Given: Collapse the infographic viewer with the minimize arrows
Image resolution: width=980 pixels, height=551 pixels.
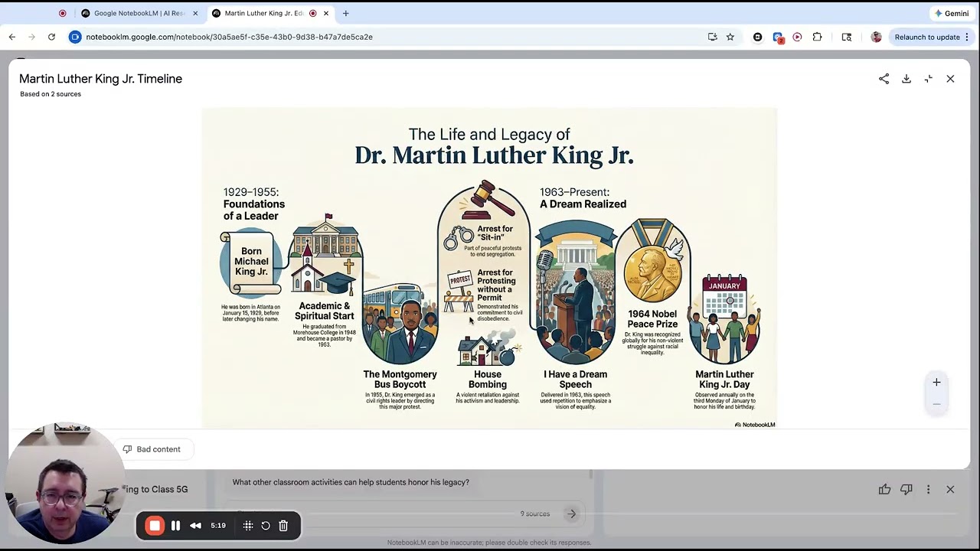Looking at the screenshot, I should coord(928,79).
